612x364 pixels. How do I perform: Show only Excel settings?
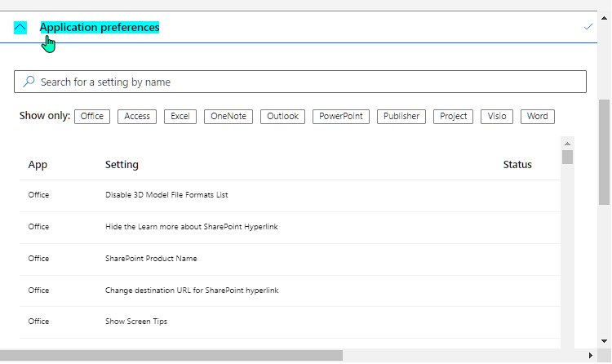coord(180,117)
